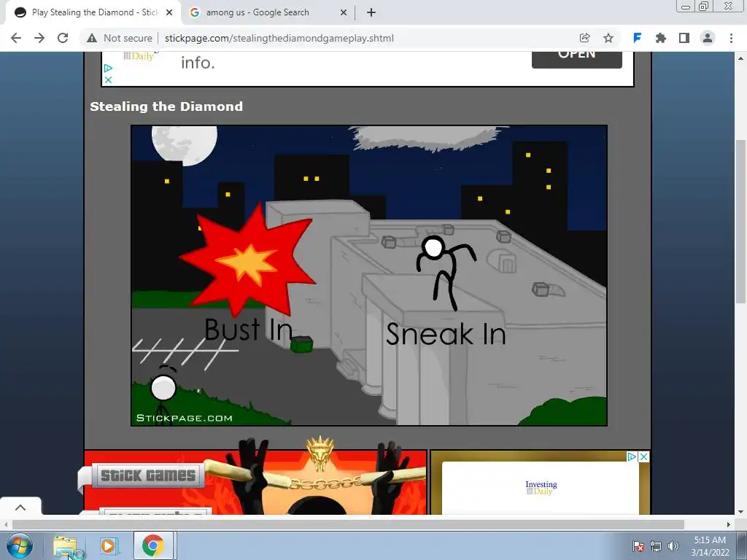Click the address bar URL field
The image size is (747, 560).
click(x=279, y=38)
